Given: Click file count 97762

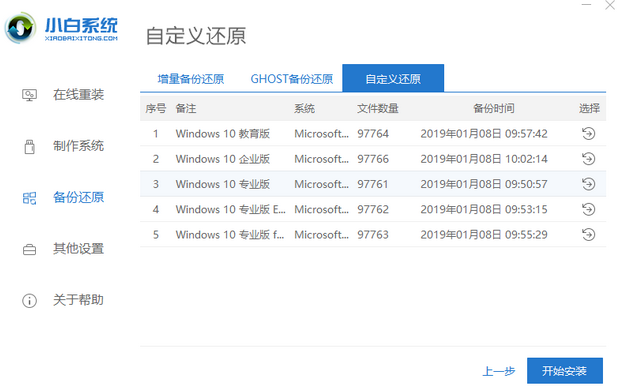Looking at the screenshot, I should click(373, 210).
